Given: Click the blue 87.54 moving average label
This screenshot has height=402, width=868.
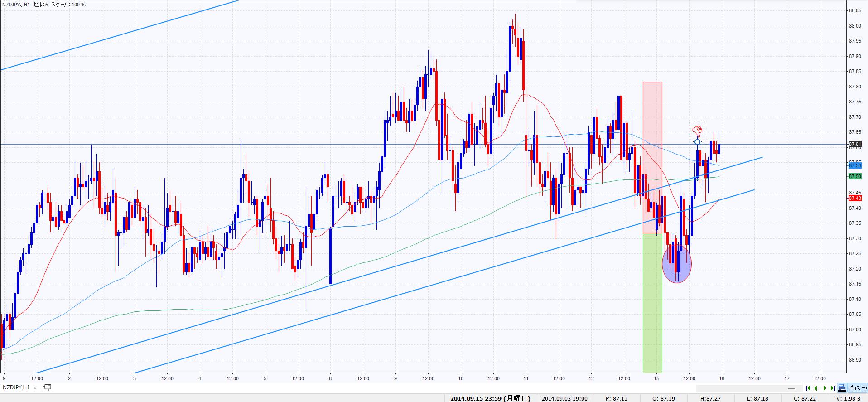Looking at the screenshot, I should click(855, 166).
